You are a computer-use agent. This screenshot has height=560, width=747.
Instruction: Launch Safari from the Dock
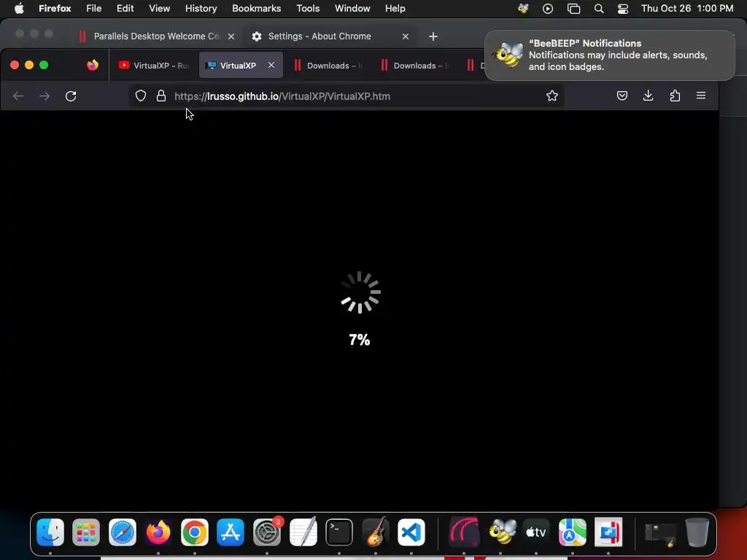(x=123, y=532)
